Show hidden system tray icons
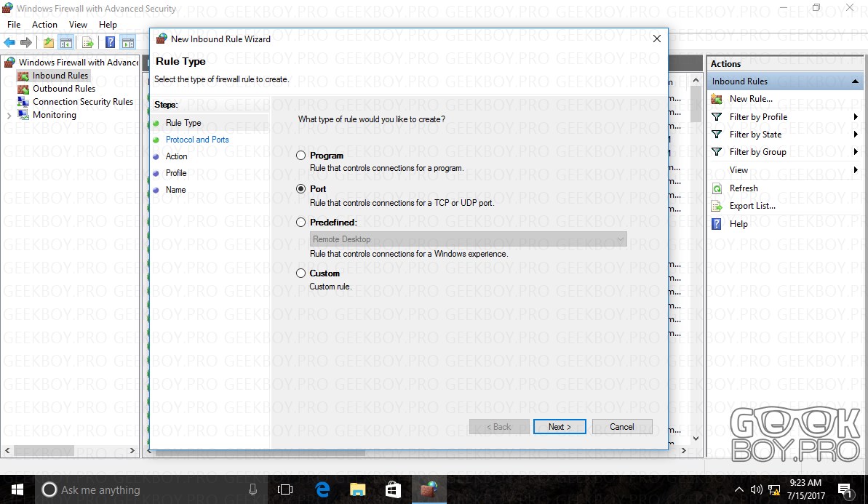Screen dimensions: 868x504 738,489
